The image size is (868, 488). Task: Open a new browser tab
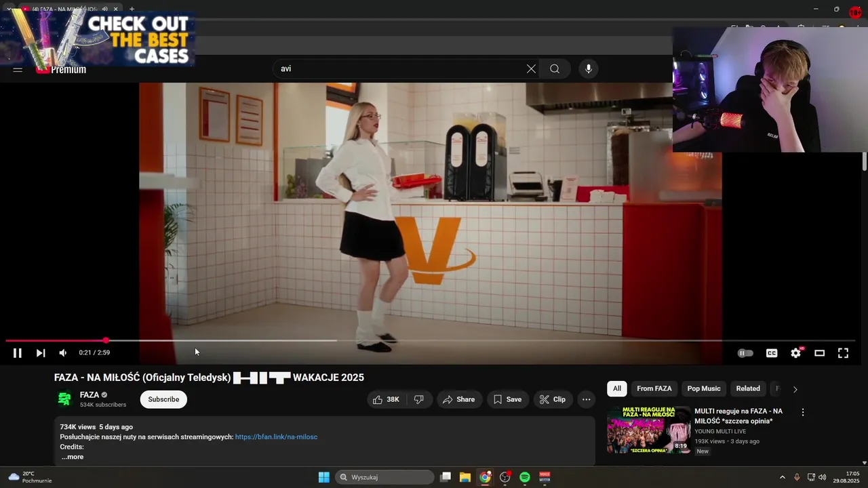click(x=132, y=9)
